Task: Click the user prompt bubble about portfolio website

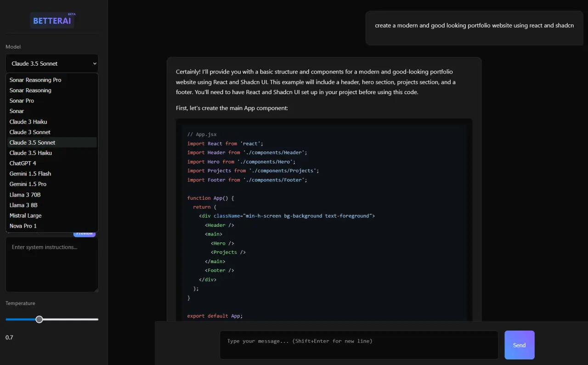Action: pos(475,28)
